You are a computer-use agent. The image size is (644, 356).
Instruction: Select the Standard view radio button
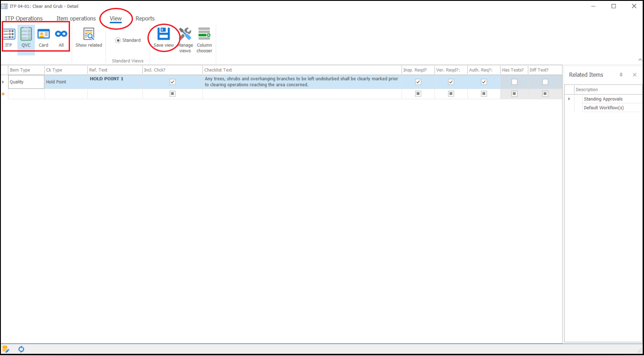pos(118,40)
